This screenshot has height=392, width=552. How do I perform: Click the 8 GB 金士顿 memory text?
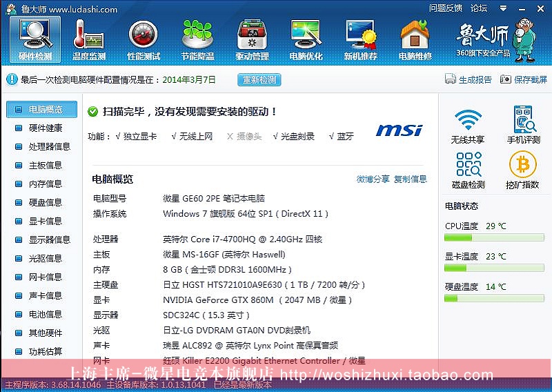[228, 270]
